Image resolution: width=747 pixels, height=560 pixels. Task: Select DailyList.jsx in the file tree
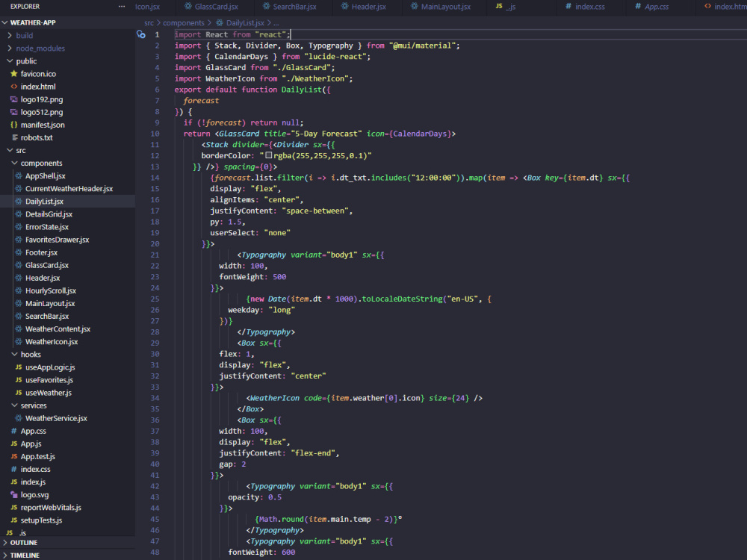[68, 202]
